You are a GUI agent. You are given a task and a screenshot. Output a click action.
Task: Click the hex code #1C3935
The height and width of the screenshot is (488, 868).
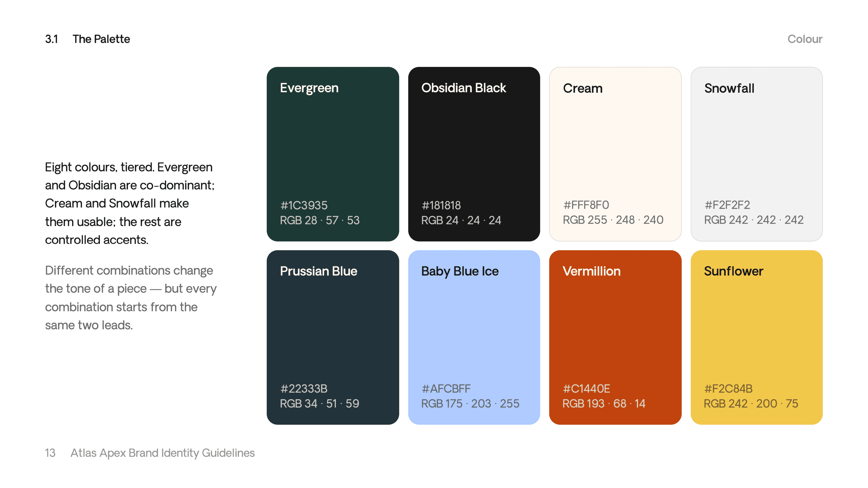(x=304, y=205)
